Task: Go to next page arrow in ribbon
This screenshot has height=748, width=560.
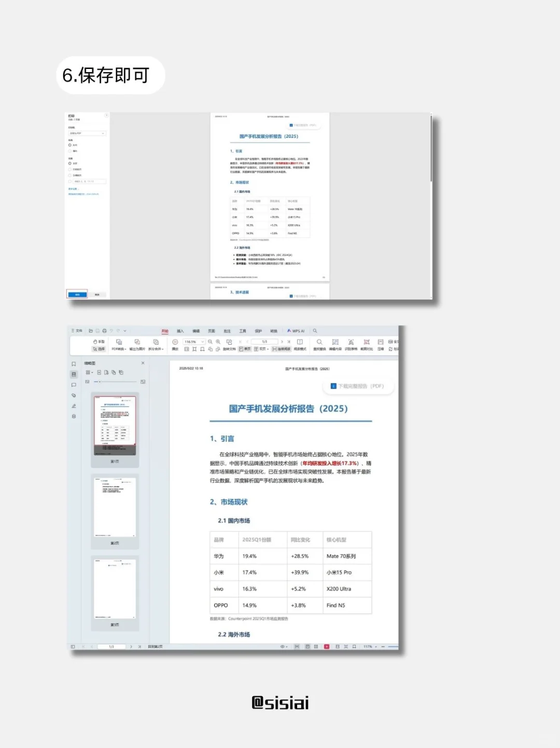Action: pos(282,342)
